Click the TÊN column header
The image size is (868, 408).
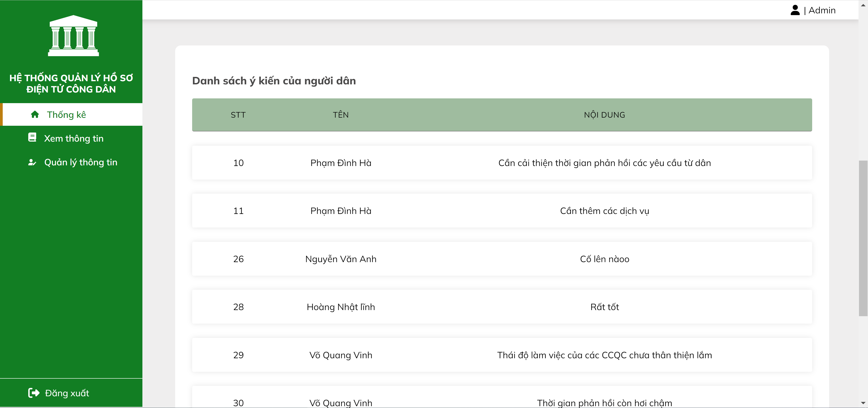341,115
